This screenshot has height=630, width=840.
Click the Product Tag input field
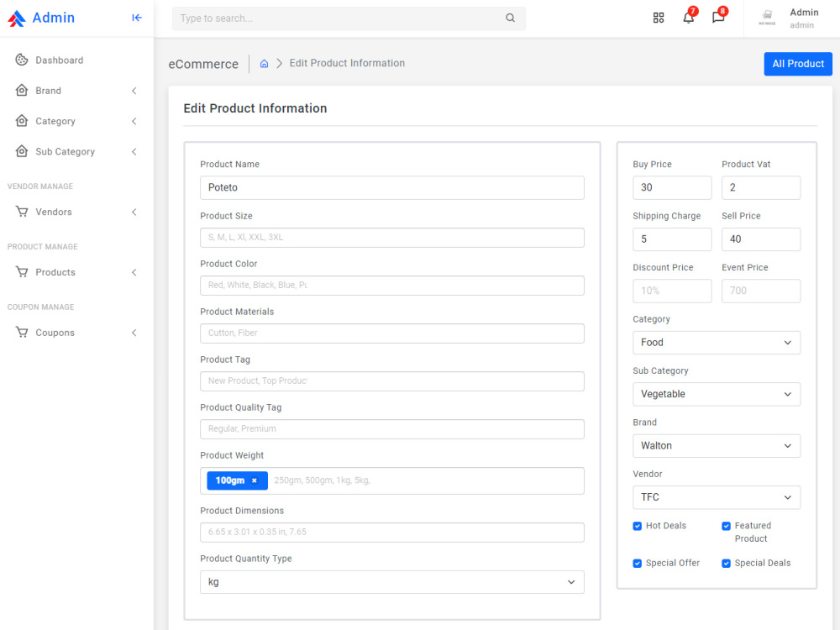point(391,381)
